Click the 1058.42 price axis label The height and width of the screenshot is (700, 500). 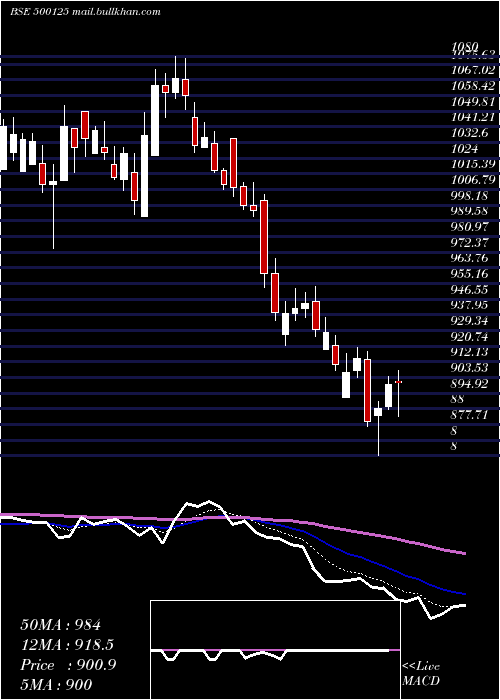[x=473, y=86]
